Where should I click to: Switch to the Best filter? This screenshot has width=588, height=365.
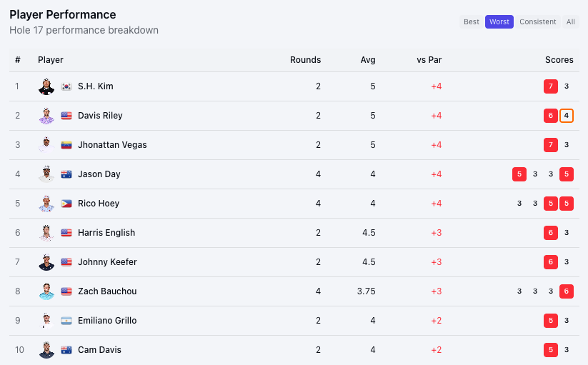point(472,22)
